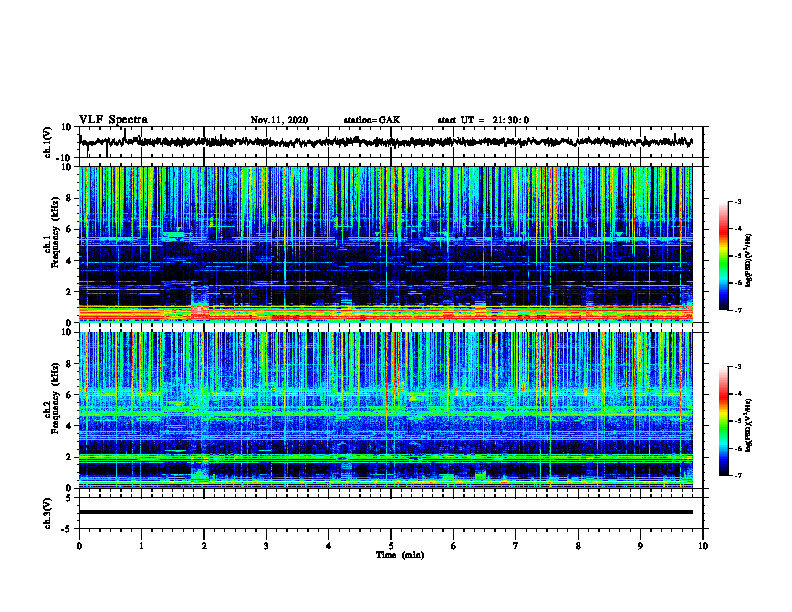Click the '-7' tick on ch.2 color bar
Screen dimensions: 792x612
click(x=737, y=475)
